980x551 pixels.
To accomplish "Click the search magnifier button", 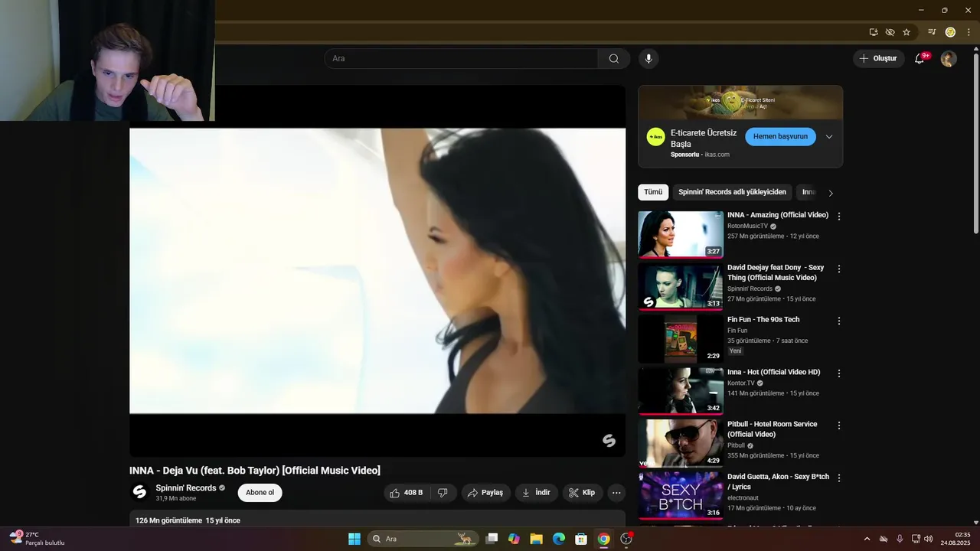I will pyautogui.click(x=614, y=59).
